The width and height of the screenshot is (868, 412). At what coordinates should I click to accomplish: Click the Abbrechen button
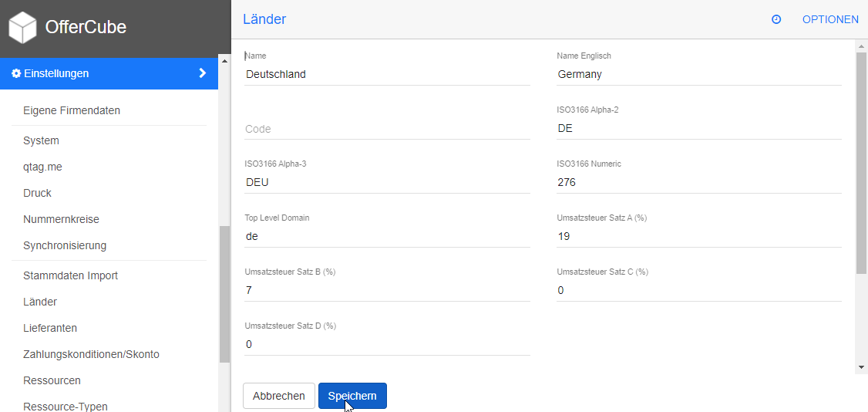coord(279,396)
